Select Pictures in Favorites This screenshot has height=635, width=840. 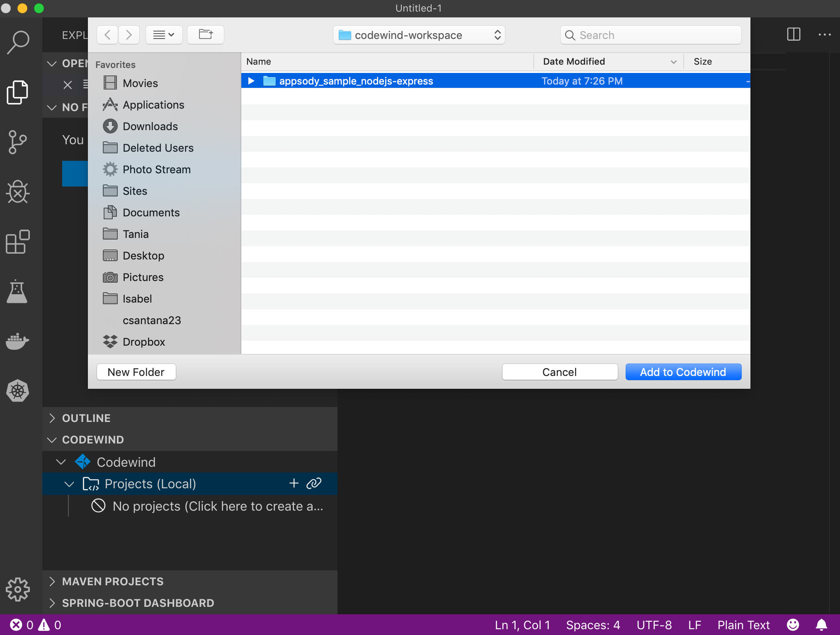[x=143, y=277]
